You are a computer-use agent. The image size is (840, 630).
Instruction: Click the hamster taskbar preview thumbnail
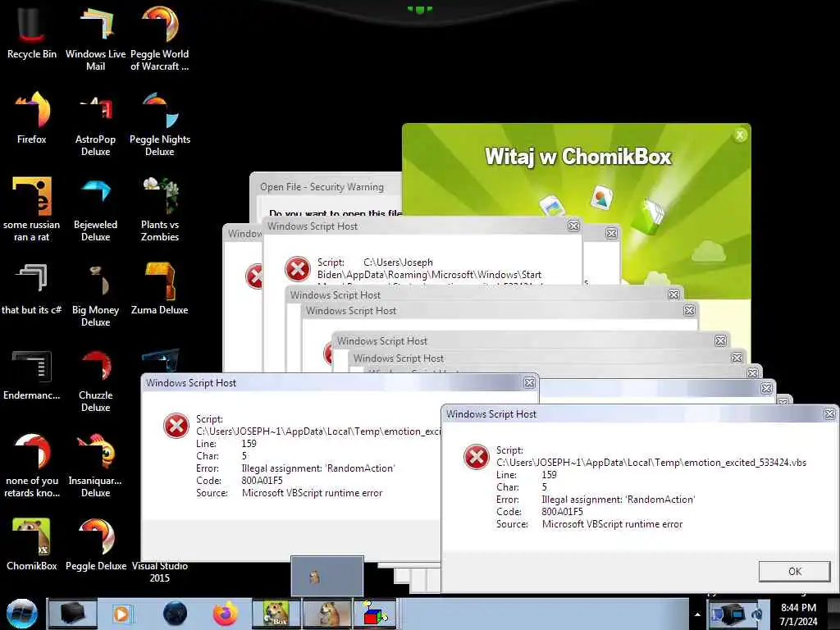coord(326,576)
